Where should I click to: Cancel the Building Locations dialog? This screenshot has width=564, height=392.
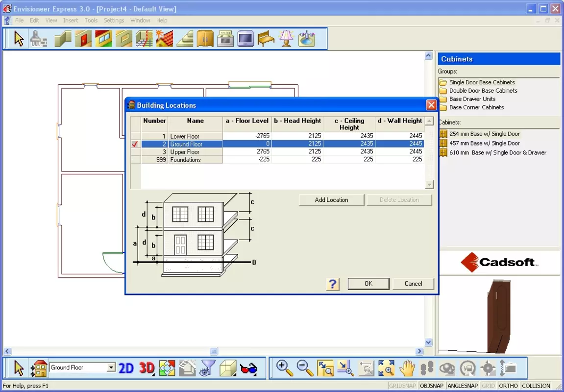[x=413, y=284]
